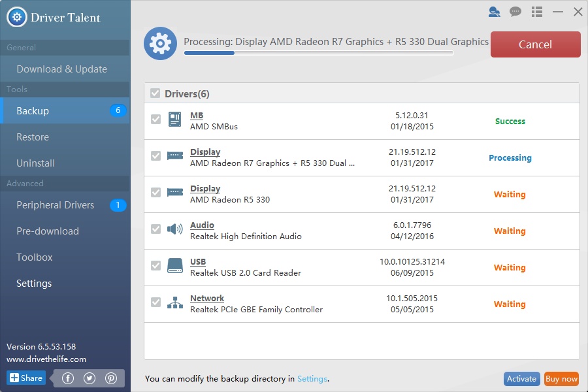The height and width of the screenshot is (392, 588).
Task: Click the backup progress bar
Action: tap(319, 53)
